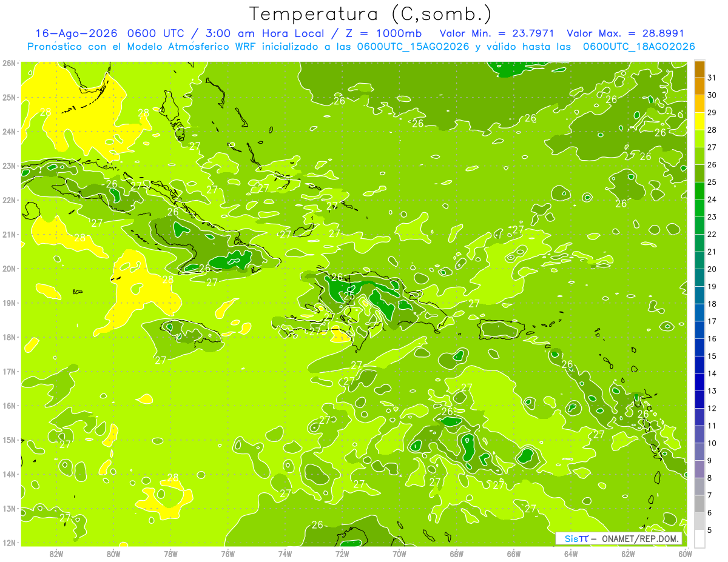Click the '60W' longitude label
This screenshot has height=562, width=728.
685,554
